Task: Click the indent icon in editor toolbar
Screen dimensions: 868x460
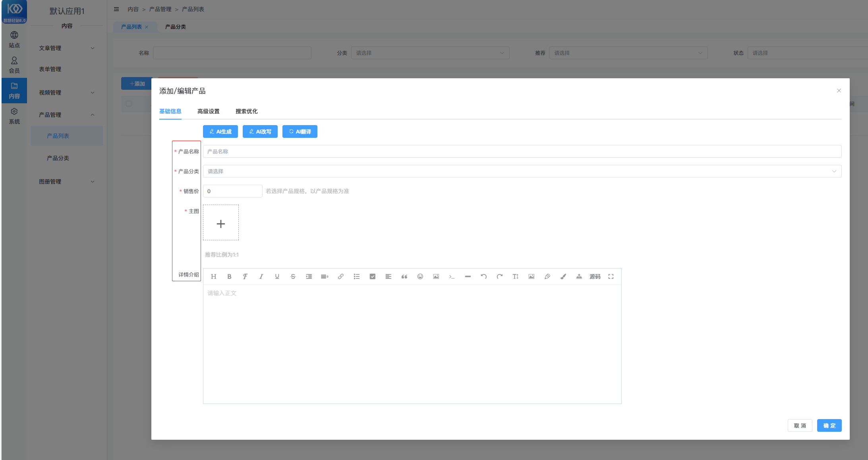Action: tap(309, 276)
